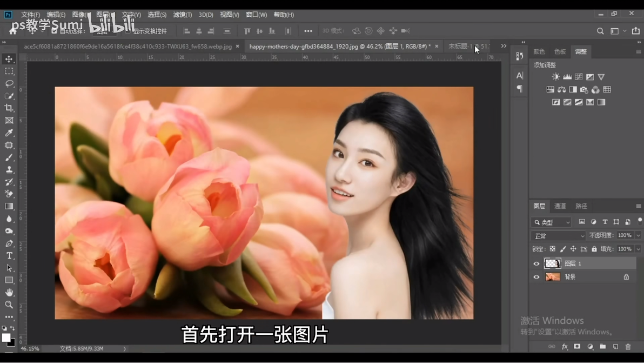Open the 不透明度 opacity dropdown arrow

638,235
